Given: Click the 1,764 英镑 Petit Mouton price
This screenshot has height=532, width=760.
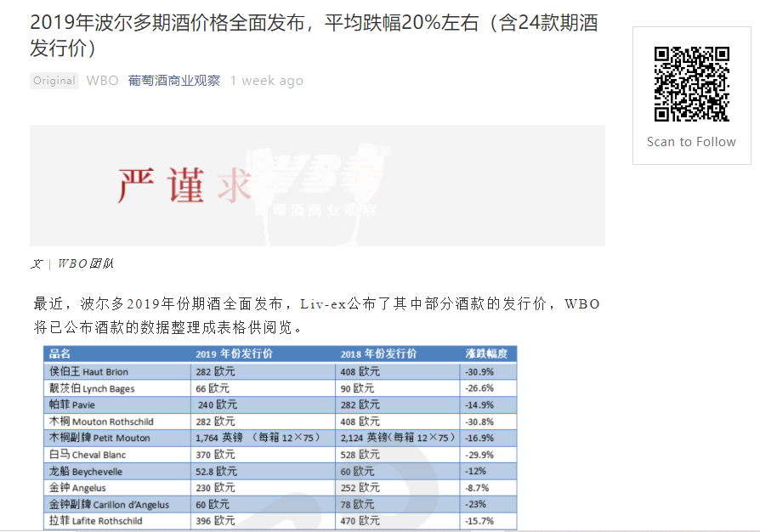Looking at the screenshot, I should [258, 438].
